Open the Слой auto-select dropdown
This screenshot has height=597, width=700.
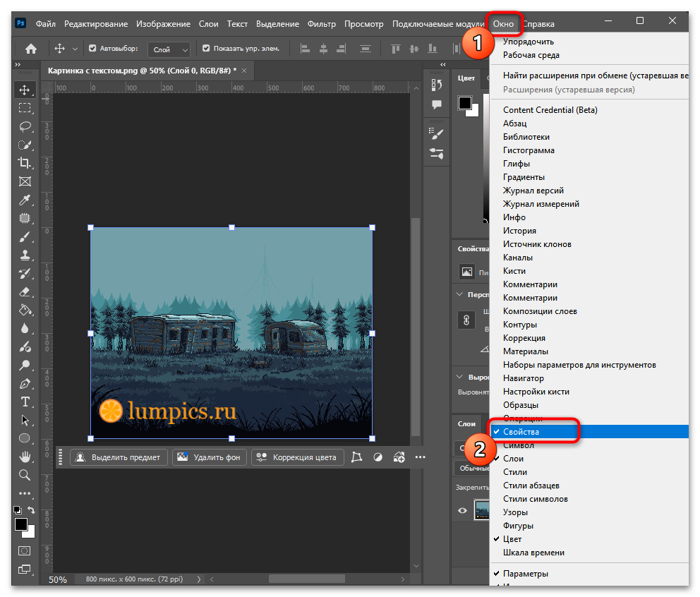pyautogui.click(x=169, y=49)
